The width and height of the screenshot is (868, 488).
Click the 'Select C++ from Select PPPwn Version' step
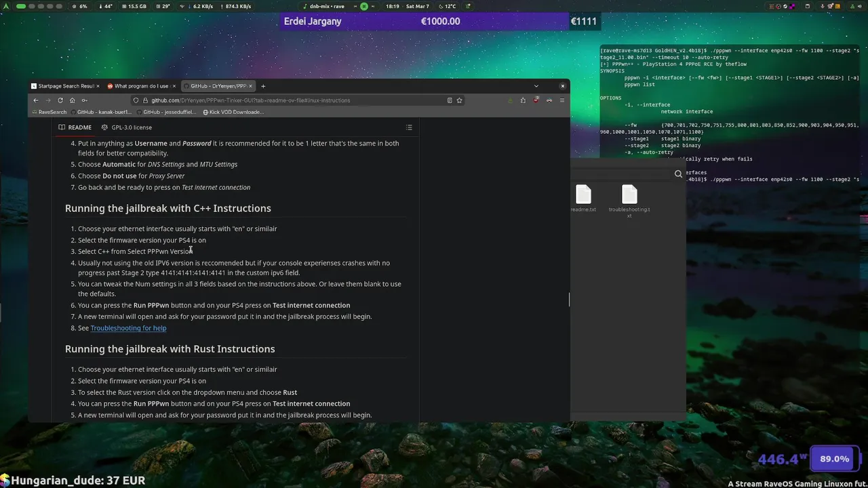coord(135,251)
